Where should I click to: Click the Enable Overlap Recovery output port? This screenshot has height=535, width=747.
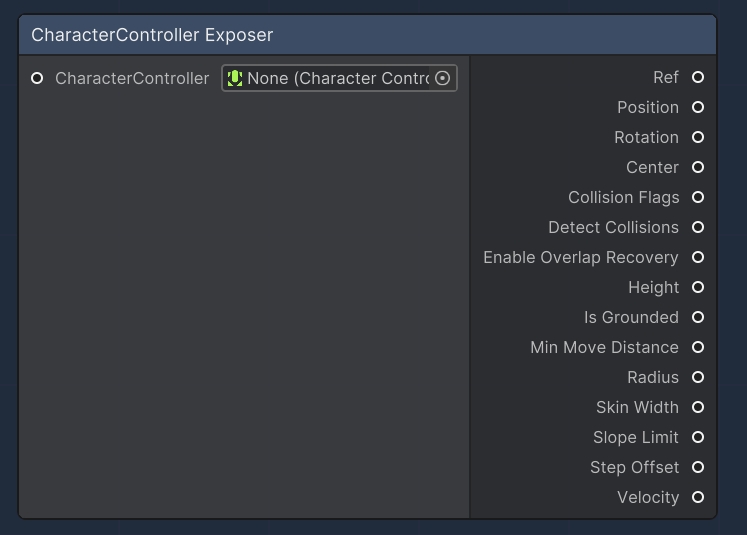tap(698, 257)
